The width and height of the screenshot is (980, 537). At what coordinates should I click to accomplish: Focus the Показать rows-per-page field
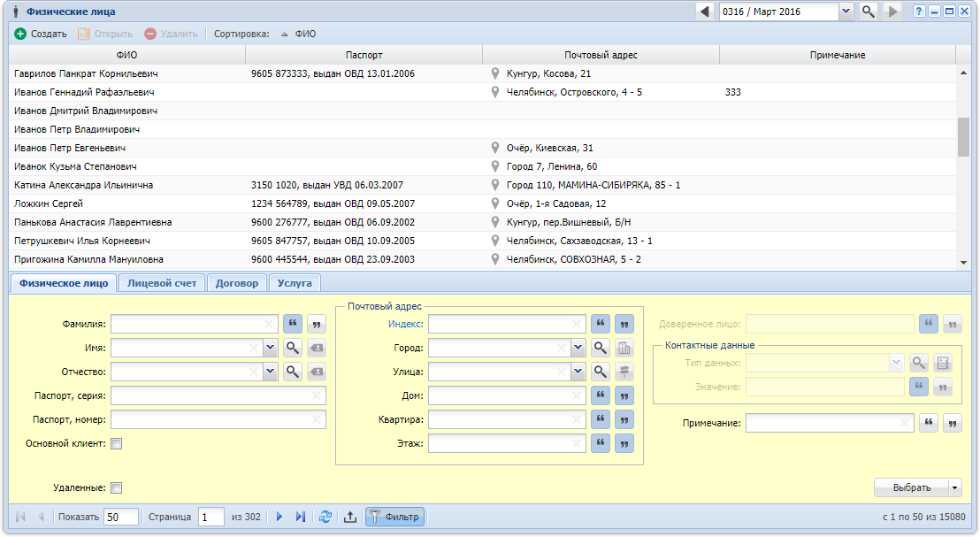120,517
